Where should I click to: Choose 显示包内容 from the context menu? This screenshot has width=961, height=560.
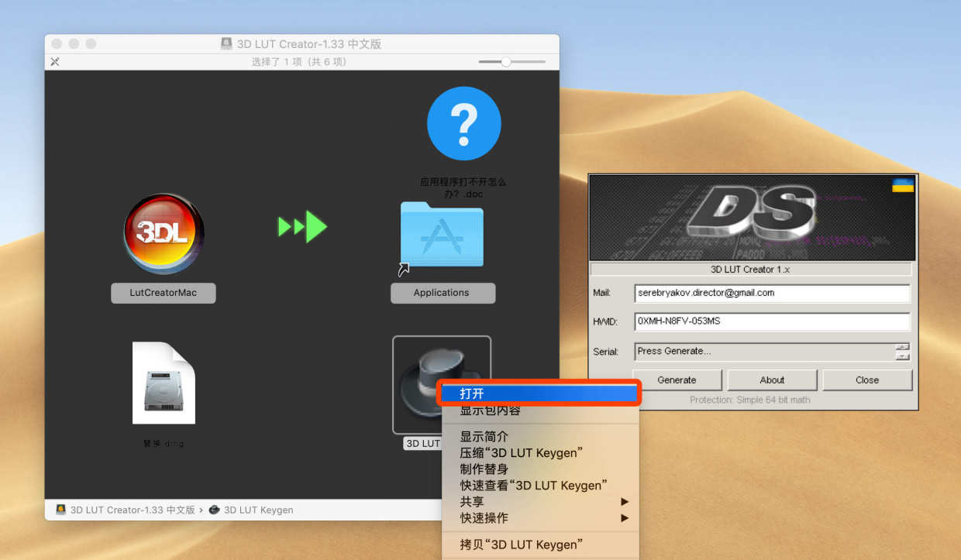click(540, 411)
